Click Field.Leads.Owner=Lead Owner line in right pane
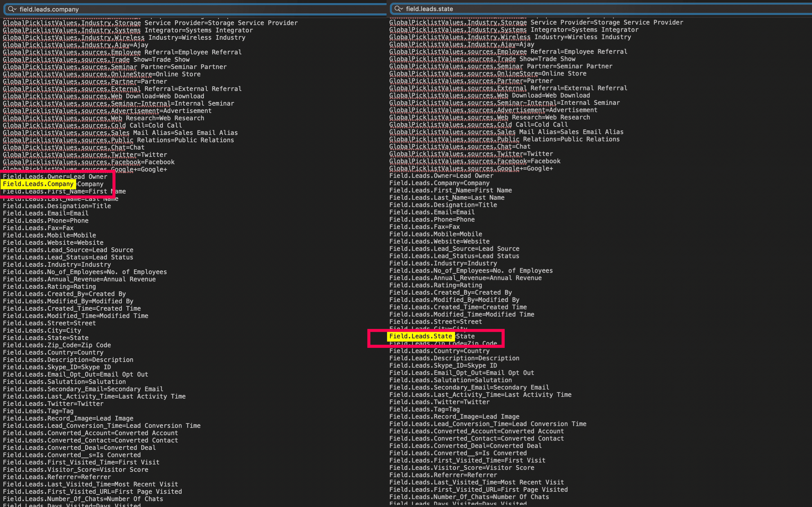This screenshot has height=507, width=812. (441, 176)
